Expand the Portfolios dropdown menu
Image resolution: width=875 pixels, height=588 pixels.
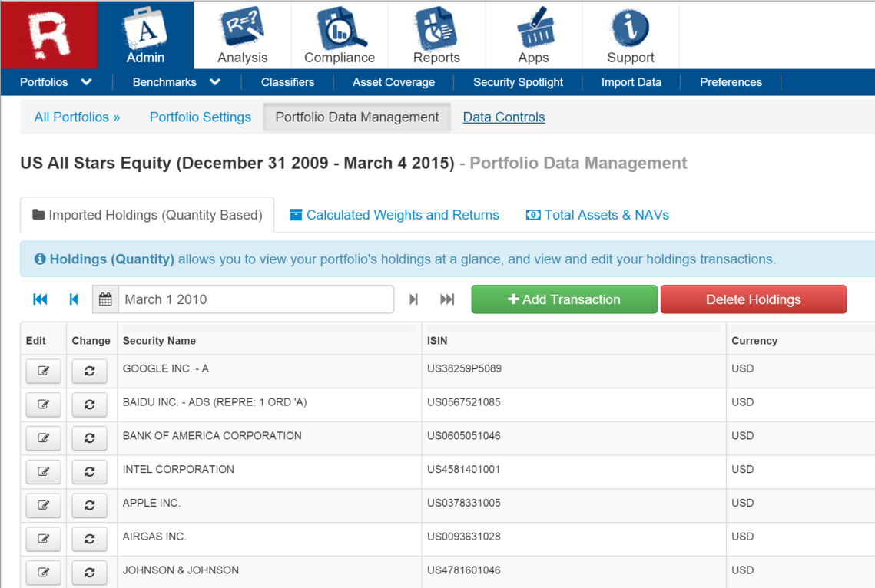55,82
